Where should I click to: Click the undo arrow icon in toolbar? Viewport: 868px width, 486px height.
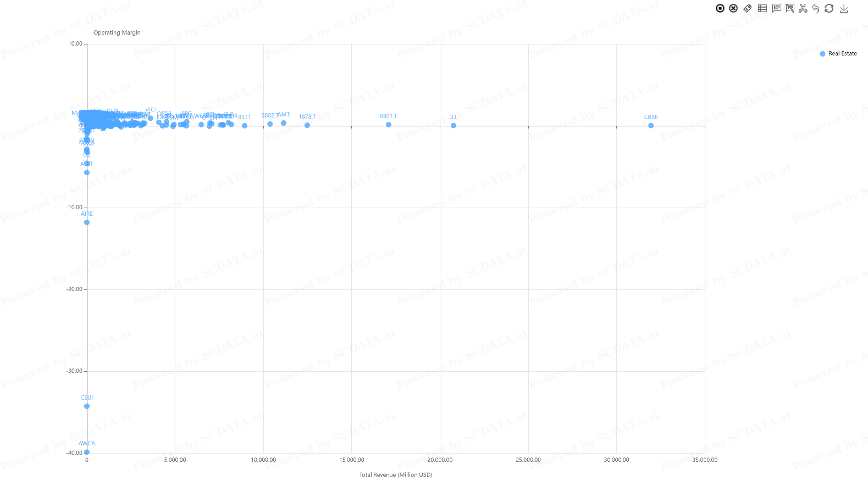[x=816, y=8]
